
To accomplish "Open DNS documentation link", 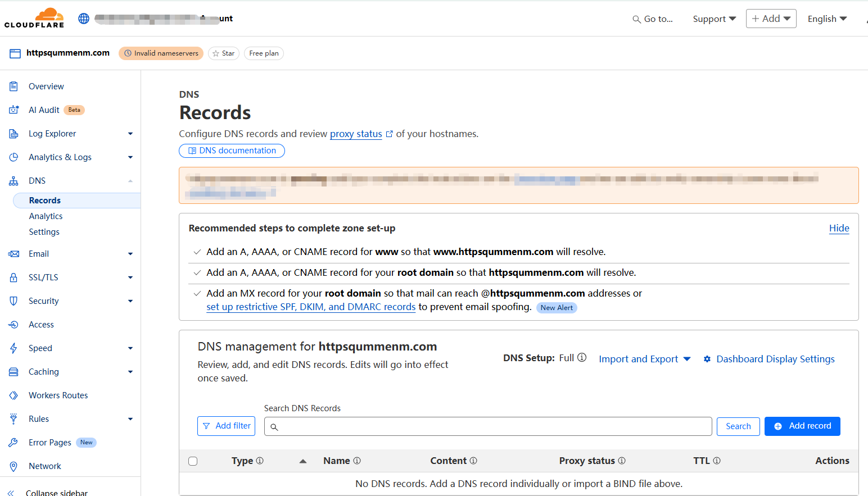I will (232, 151).
